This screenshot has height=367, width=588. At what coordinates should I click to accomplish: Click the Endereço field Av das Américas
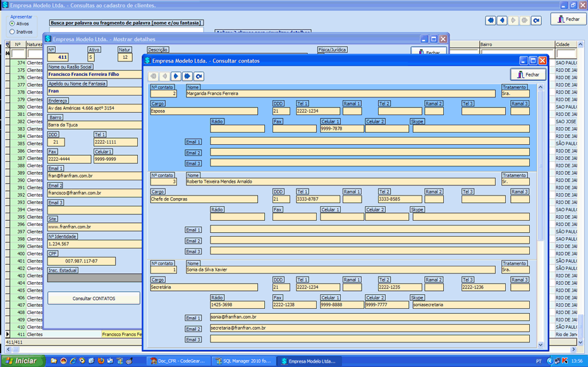(x=94, y=108)
